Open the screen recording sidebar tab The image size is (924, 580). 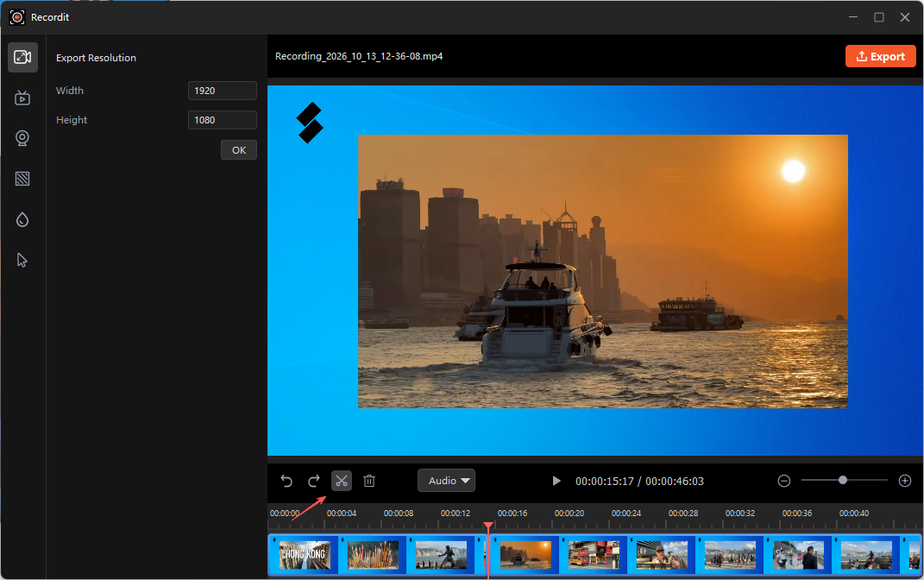(x=22, y=98)
